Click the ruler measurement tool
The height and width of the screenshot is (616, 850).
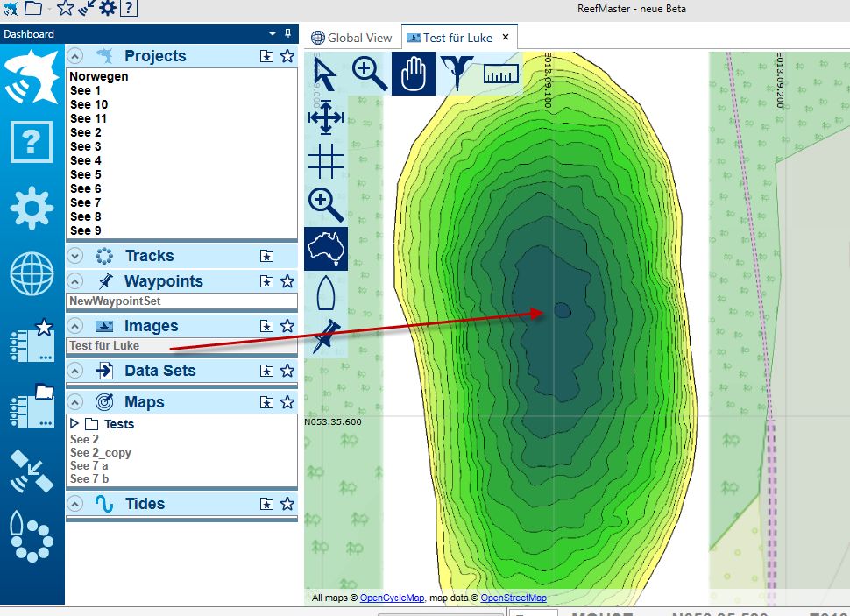click(x=500, y=74)
